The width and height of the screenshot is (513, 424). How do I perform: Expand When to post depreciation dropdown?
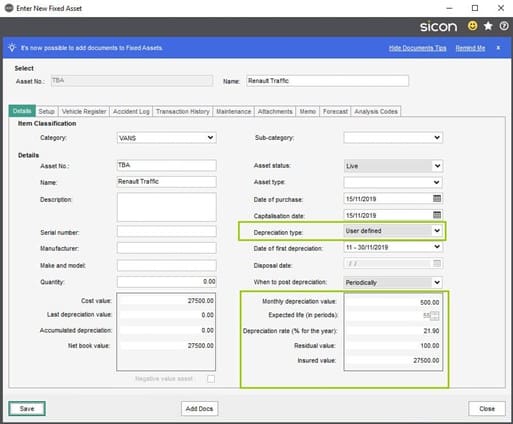point(437,282)
